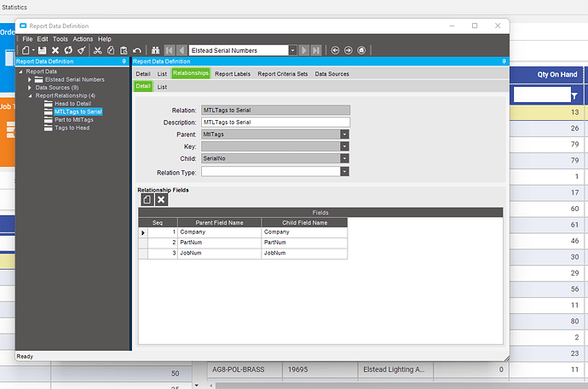Open the Report Labels tab

click(233, 74)
